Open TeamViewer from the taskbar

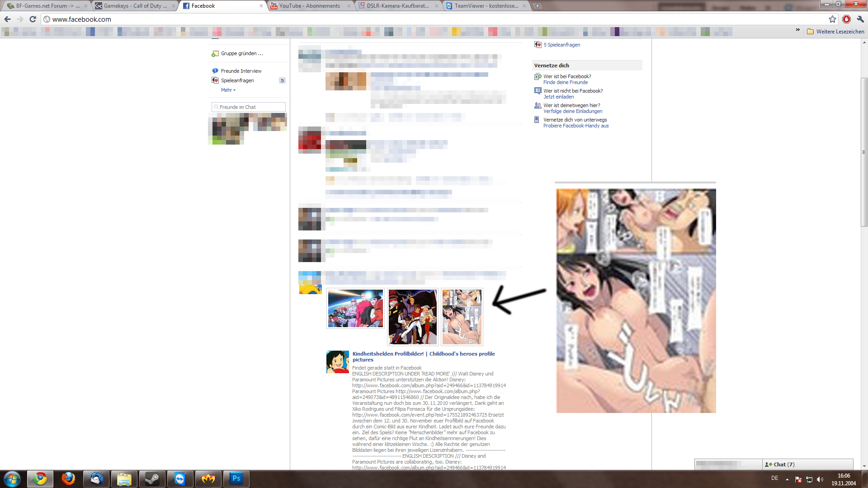[x=180, y=479]
